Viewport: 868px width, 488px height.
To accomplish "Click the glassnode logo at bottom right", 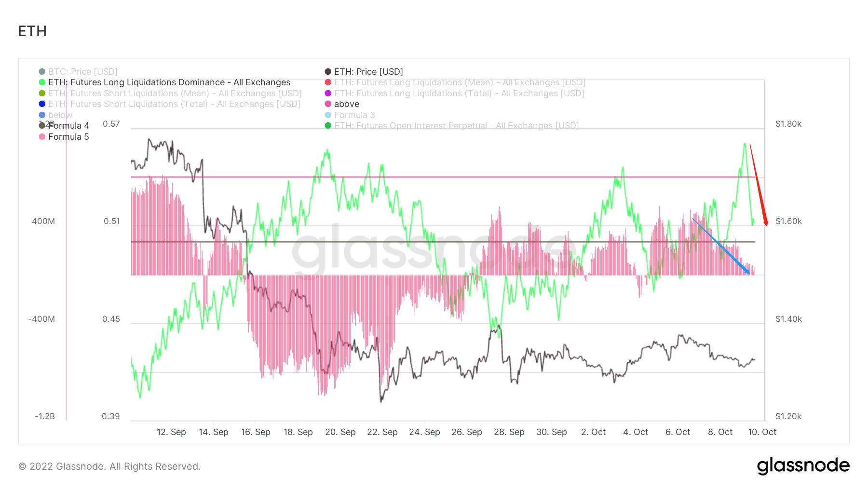I will 803,466.
